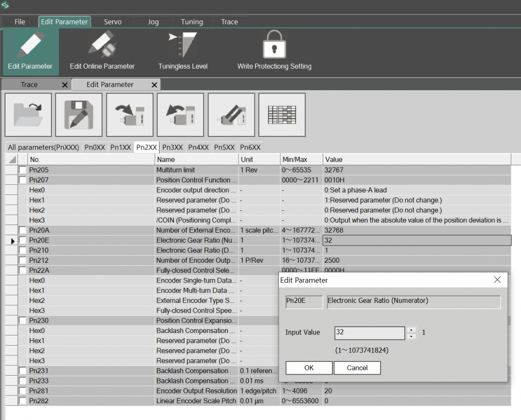The height and width of the screenshot is (420, 521).
Task: Click the parameter grid table icon
Action: pyautogui.click(x=282, y=115)
